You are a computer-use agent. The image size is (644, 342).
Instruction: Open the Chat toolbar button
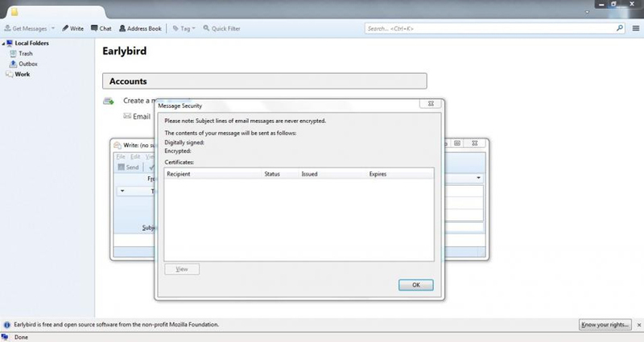101,28
